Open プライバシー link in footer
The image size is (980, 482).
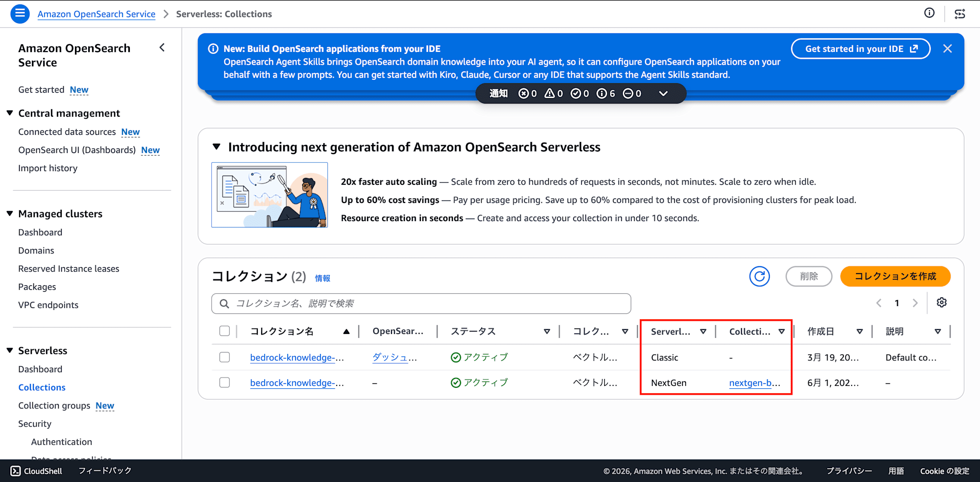pos(849,471)
